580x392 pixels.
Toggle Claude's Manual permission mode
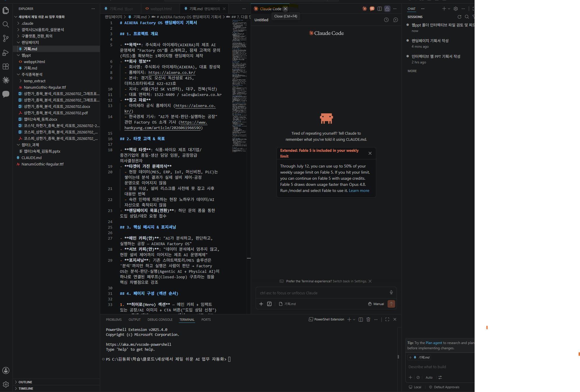tap(376, 304)
